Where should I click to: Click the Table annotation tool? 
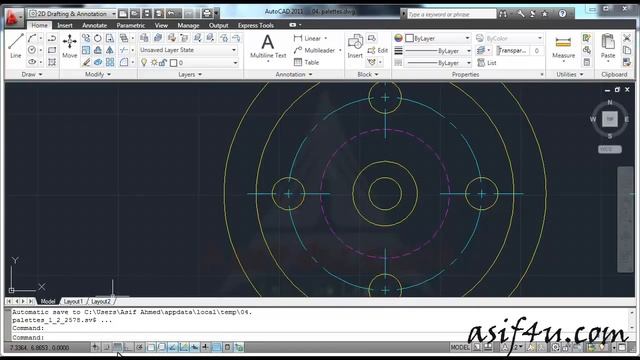click(x=306, y=62)
